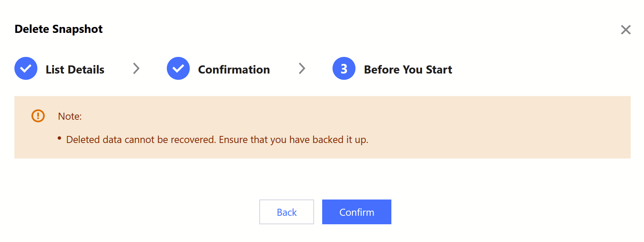644x242 pixels.
Task: Click the orange warning exclamation icon
Action: click(38, 116)
